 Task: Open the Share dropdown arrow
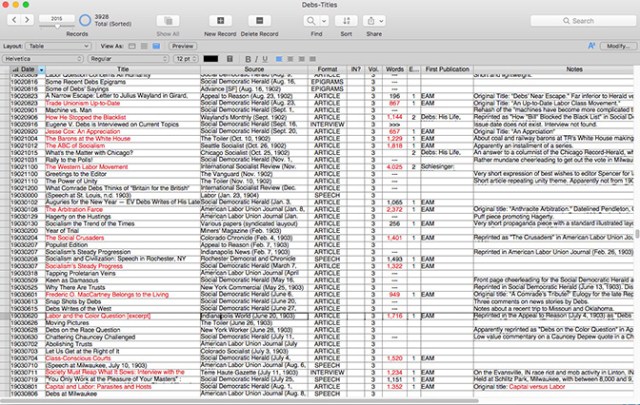(x=381, y=20)
